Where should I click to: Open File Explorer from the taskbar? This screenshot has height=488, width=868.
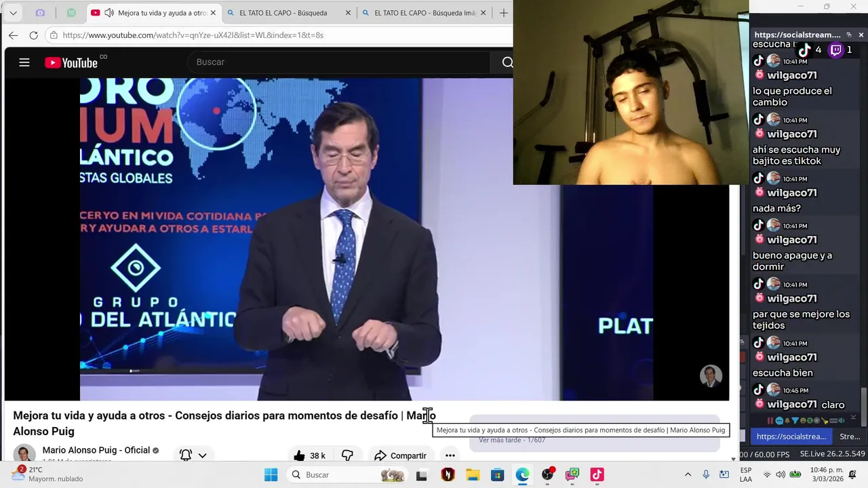click(472, 474)
